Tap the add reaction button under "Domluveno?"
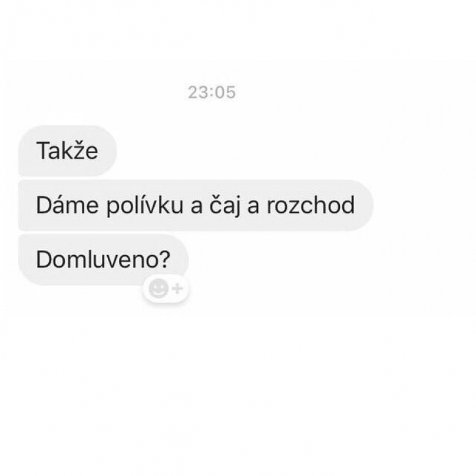Screen dimensions: 476x476 coord(166,288)
